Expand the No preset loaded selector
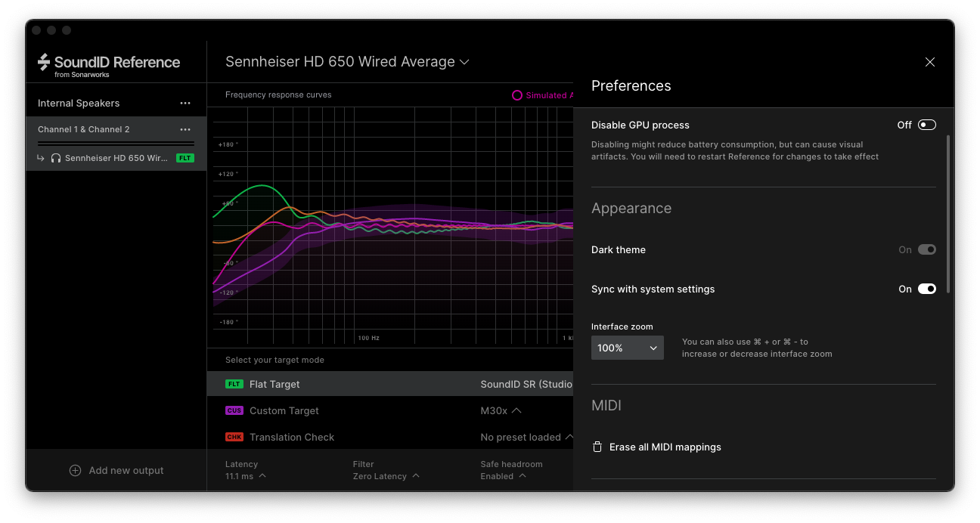Viewport: 980px width, 523px height. [x=526, y=438]
